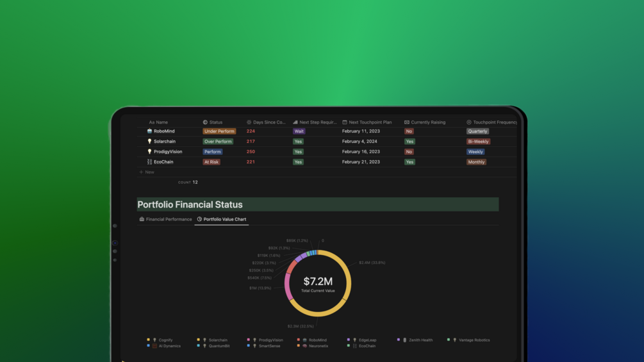Viewport: 644px width, 362px height.
Task: Click the COUNT 12 calculation
Action: pos(188,182)
